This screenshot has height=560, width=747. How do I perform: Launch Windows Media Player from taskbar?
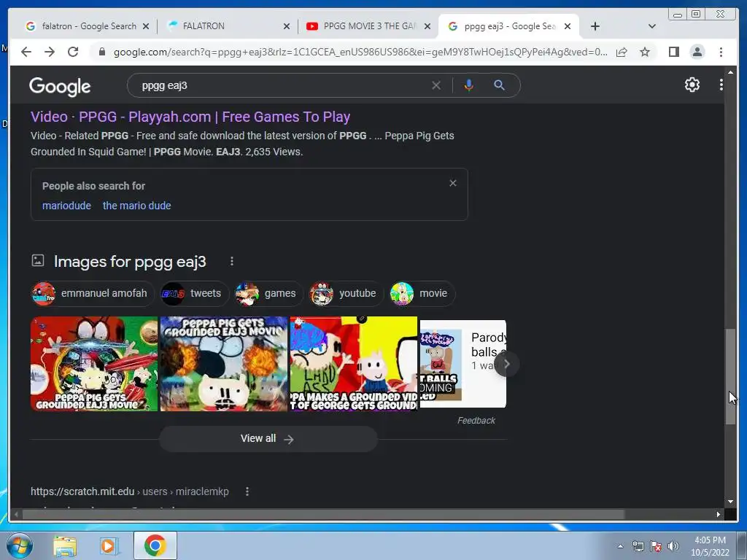pos(109,546)
